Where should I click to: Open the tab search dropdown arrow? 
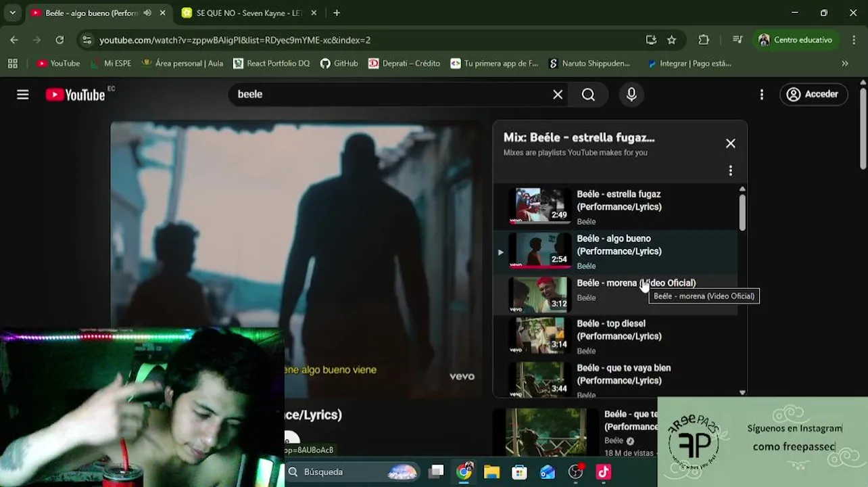(12, 13)
